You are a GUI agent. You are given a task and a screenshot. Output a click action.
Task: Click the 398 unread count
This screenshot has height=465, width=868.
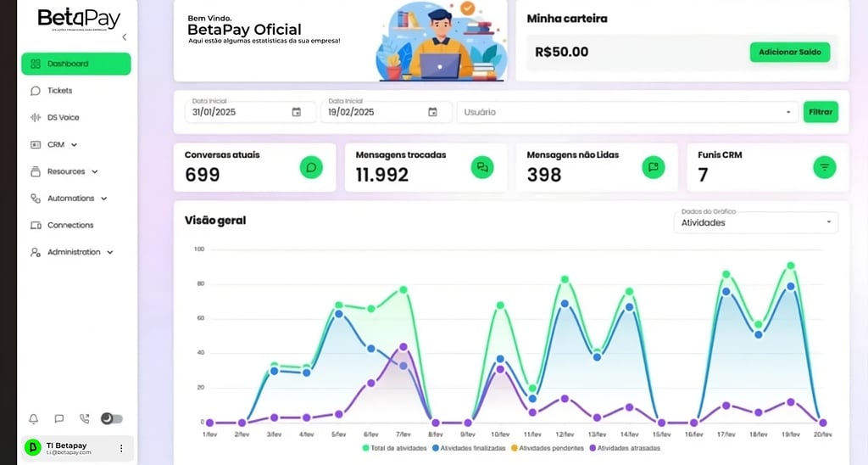click(x=544, y=175)
